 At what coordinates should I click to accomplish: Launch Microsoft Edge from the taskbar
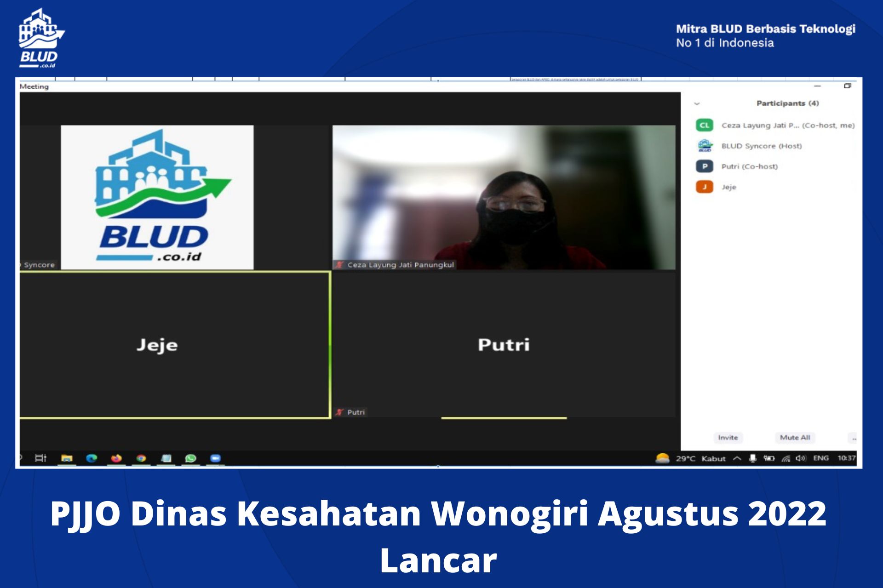92,458
